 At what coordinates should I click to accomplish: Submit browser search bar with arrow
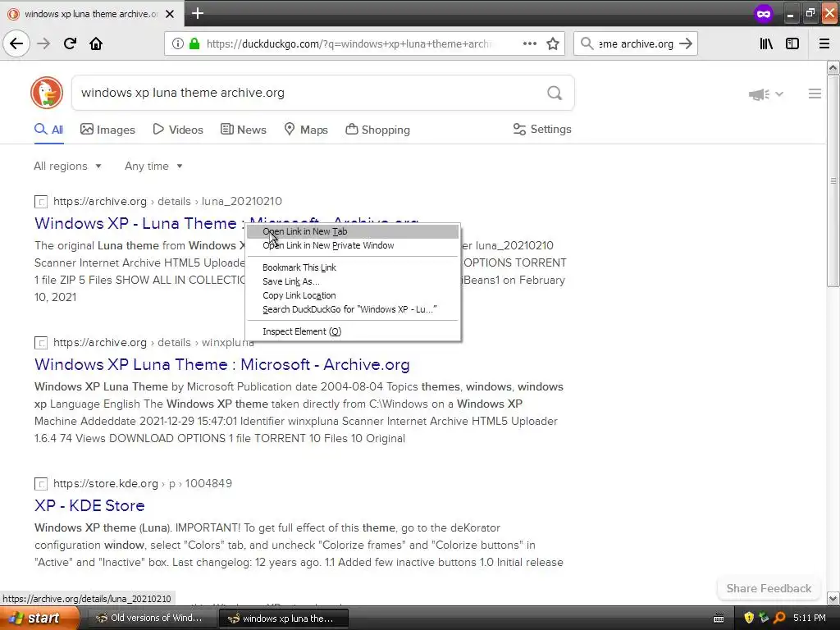pos(686,43)
